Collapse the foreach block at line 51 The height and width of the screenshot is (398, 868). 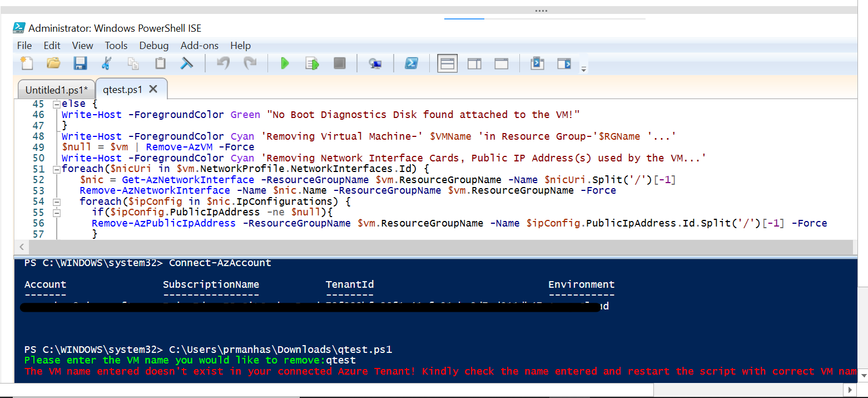point(56,169)
